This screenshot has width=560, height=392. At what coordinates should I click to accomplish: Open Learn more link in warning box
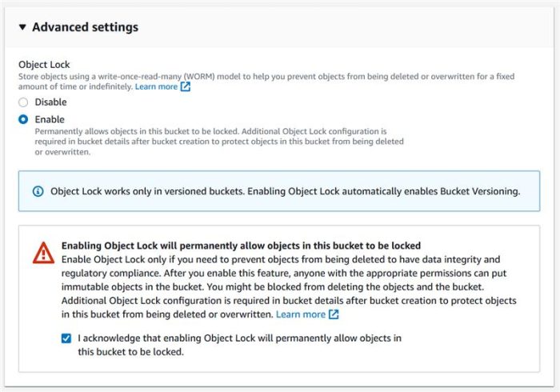[x=301, y=314]
